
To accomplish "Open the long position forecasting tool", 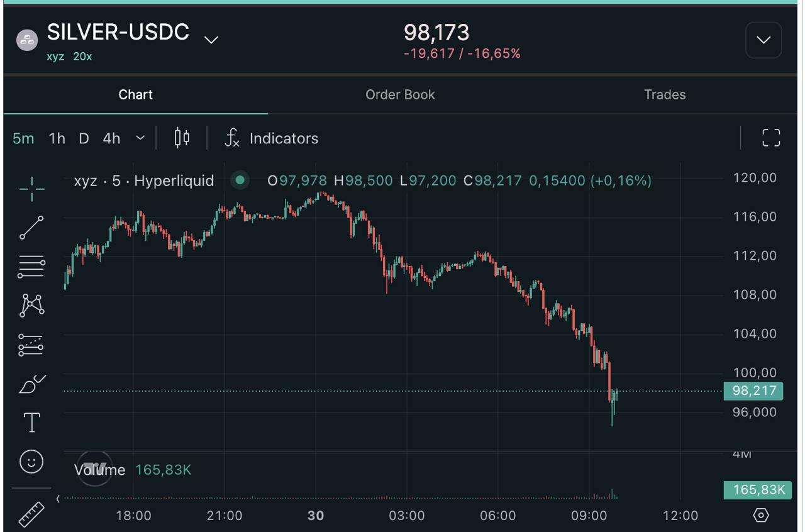I will [31, 345].
